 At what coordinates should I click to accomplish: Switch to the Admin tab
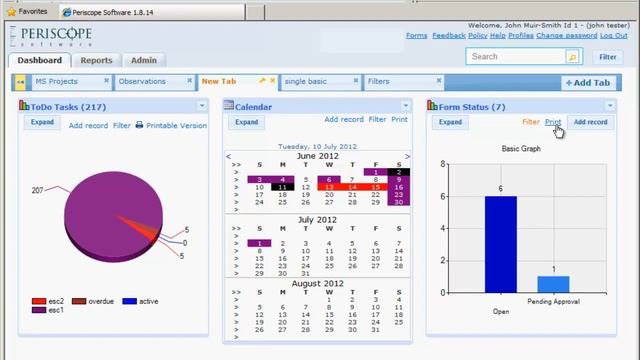[144, 60]
